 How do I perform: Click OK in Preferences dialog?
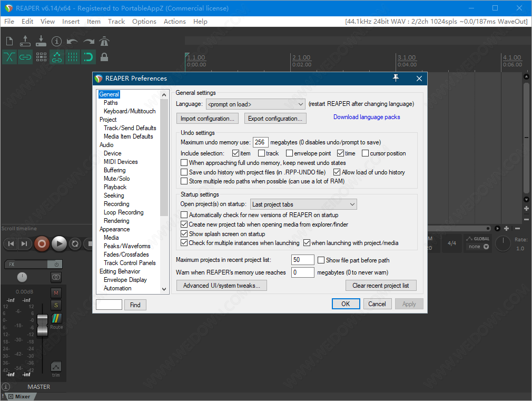(x=346, y=304)
